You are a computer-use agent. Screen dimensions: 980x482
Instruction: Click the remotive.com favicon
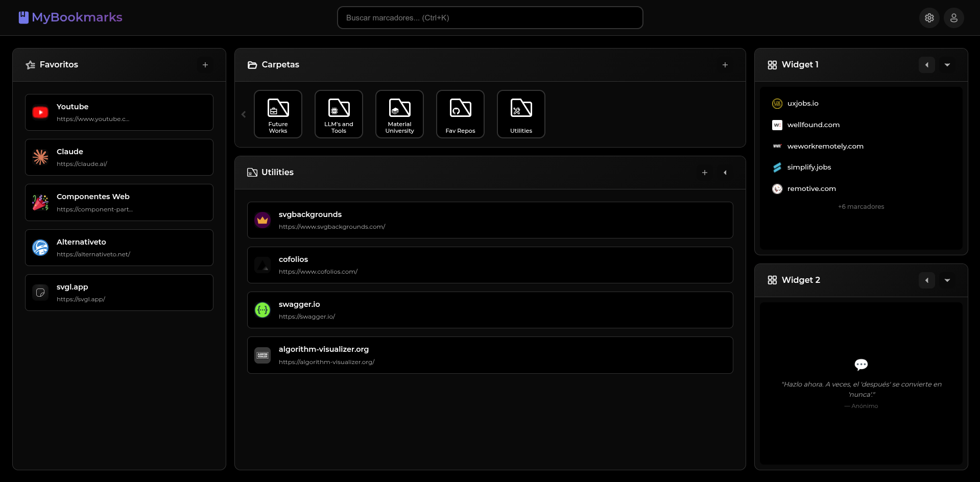point(777,189)
